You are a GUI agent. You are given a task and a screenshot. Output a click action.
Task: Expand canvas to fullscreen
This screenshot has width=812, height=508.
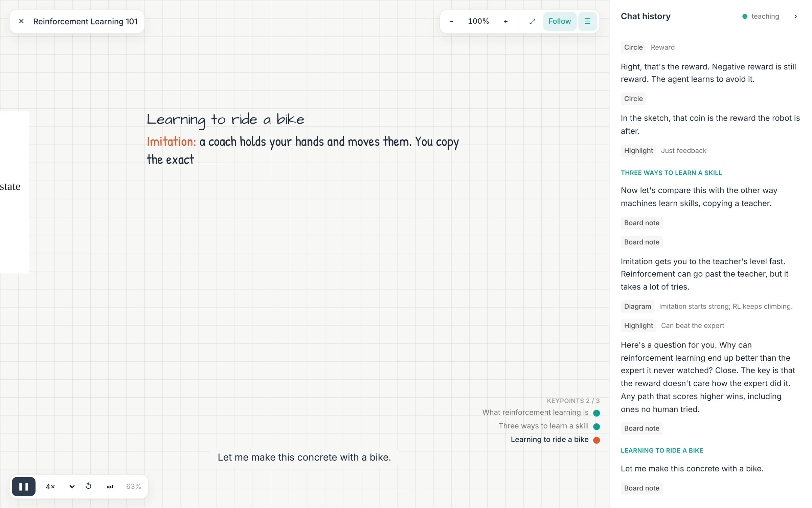pyautogui.click(x=532, y=21)
